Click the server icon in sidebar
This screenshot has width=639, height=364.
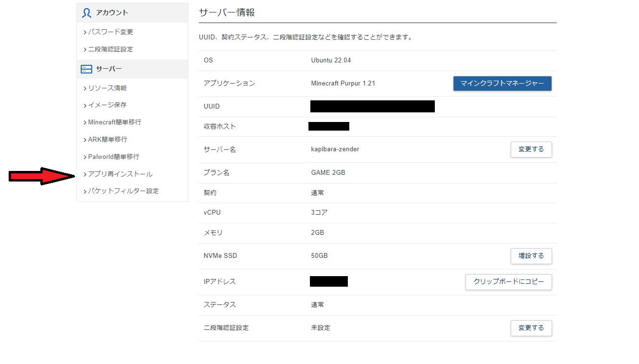click(86, 69)
